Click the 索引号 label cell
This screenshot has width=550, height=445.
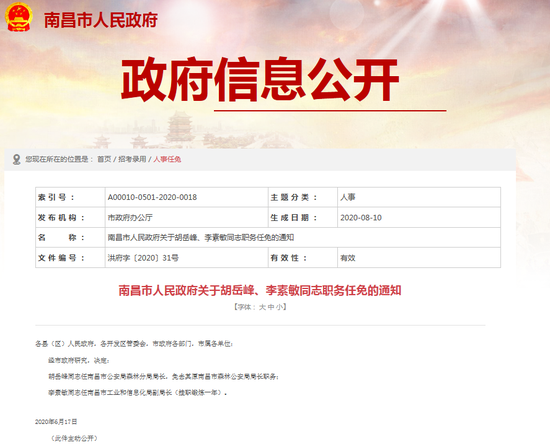point(70,197)
